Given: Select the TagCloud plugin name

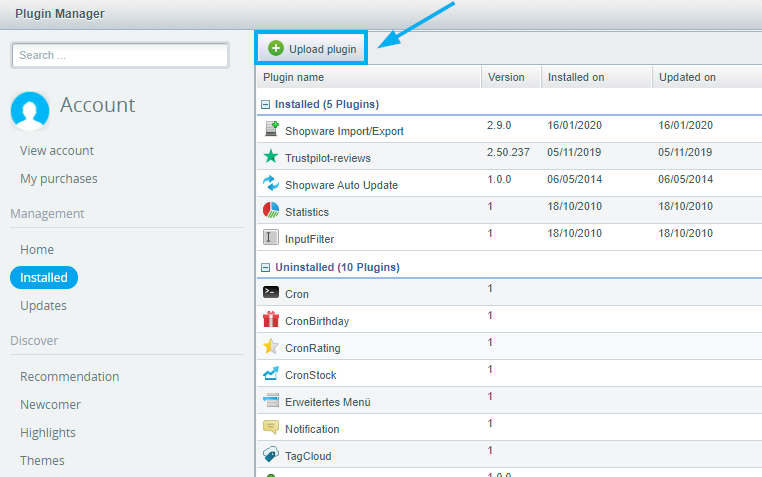Looking at the screenshot, I should click(308, 457).
